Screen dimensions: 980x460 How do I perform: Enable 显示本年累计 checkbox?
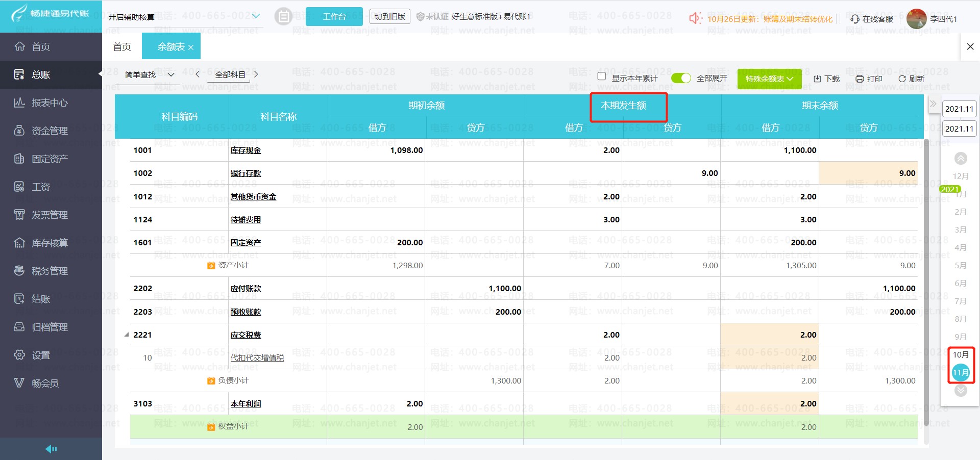pos(602,76)
